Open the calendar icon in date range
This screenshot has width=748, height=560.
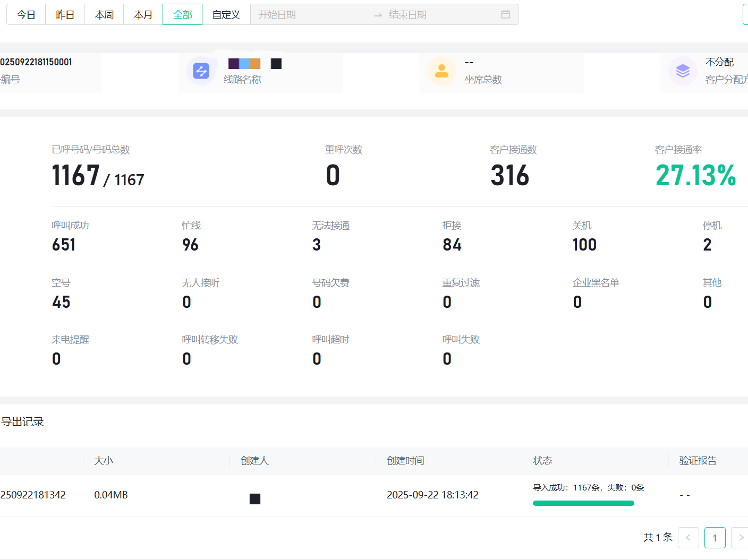pos(505,14)
